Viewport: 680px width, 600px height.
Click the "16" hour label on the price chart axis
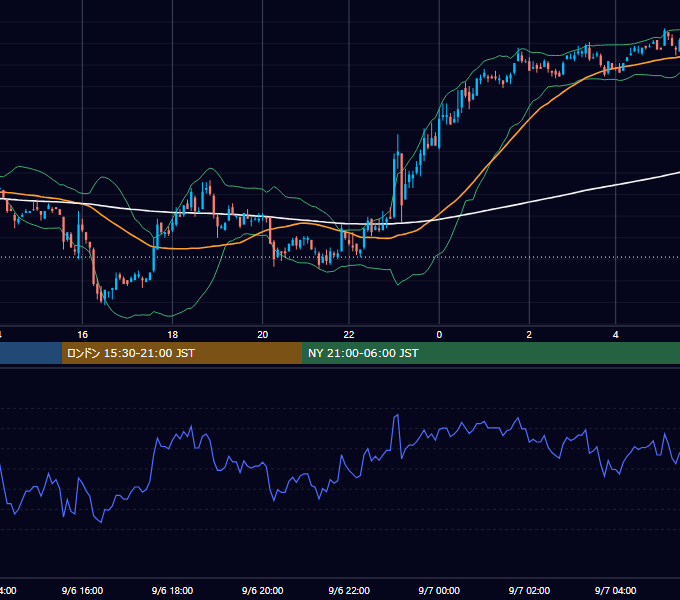click(x=82, y=335)
